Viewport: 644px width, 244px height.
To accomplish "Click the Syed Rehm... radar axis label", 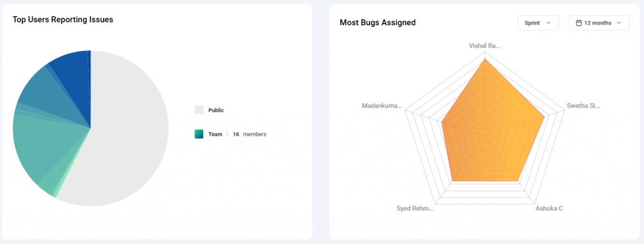I will tap(415, 208).
